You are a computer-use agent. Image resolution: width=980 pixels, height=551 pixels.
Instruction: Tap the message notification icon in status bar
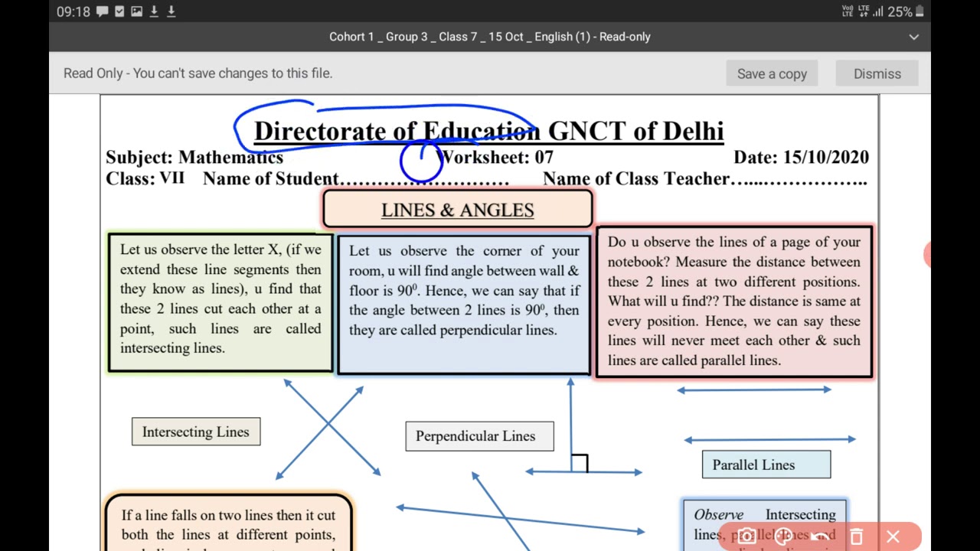click(x=103, y=11)
